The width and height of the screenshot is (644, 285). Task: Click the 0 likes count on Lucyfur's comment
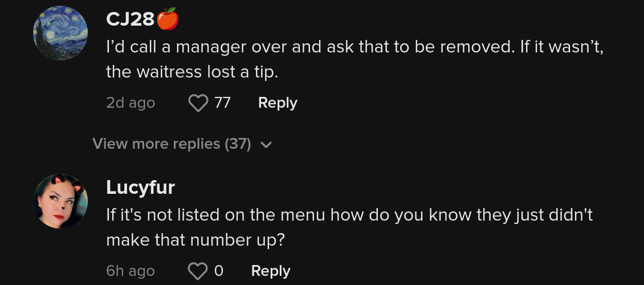tap(218, 271)
